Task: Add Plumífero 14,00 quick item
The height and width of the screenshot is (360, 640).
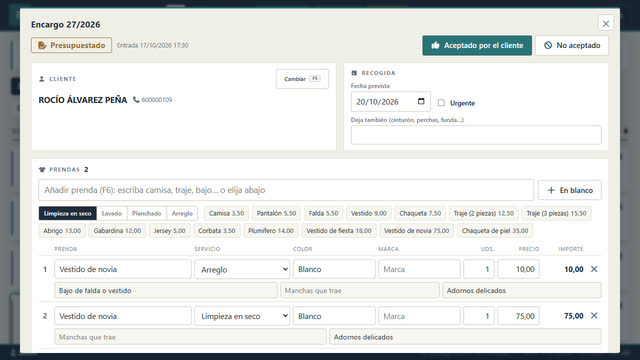Action: 271,231
